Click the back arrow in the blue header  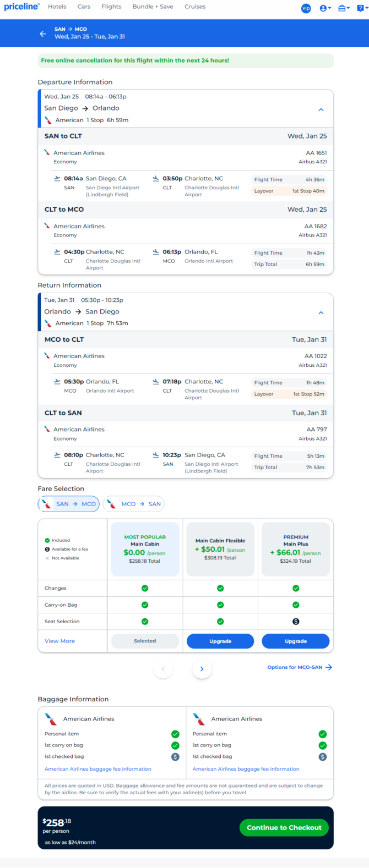point(43,34)
